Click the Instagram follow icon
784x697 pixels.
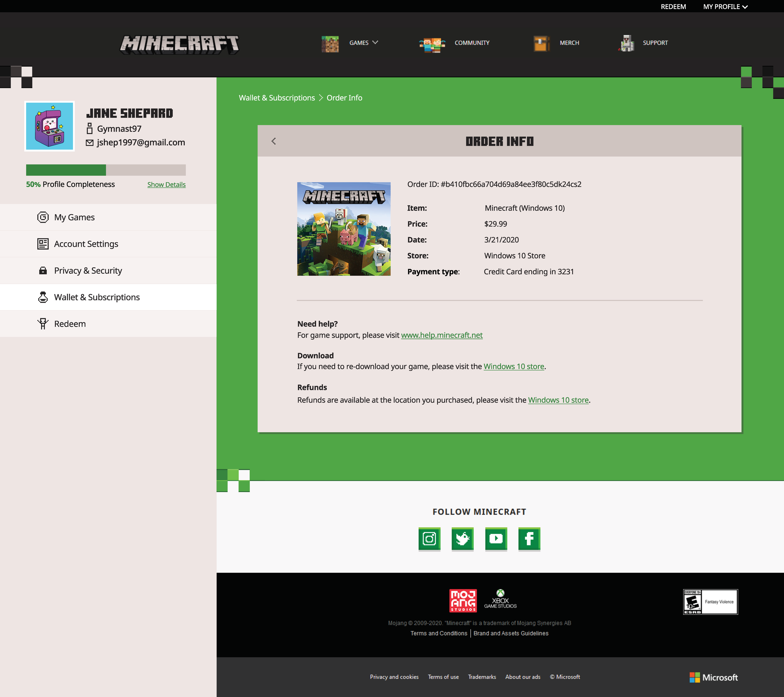(429, 539)
